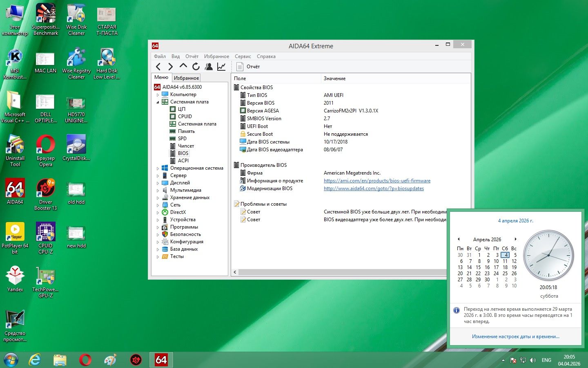Refresh the AIDA64 page

196,66
